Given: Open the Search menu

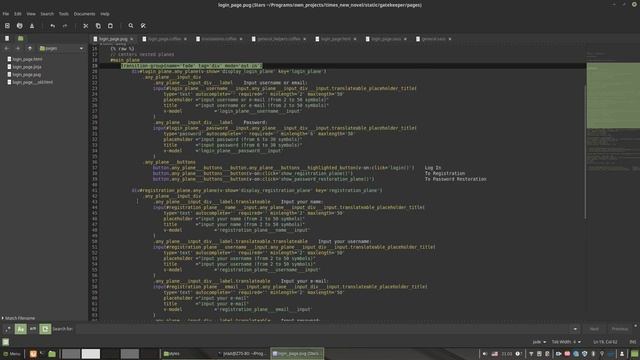Looking at the screenshot, I should point(47,14).
